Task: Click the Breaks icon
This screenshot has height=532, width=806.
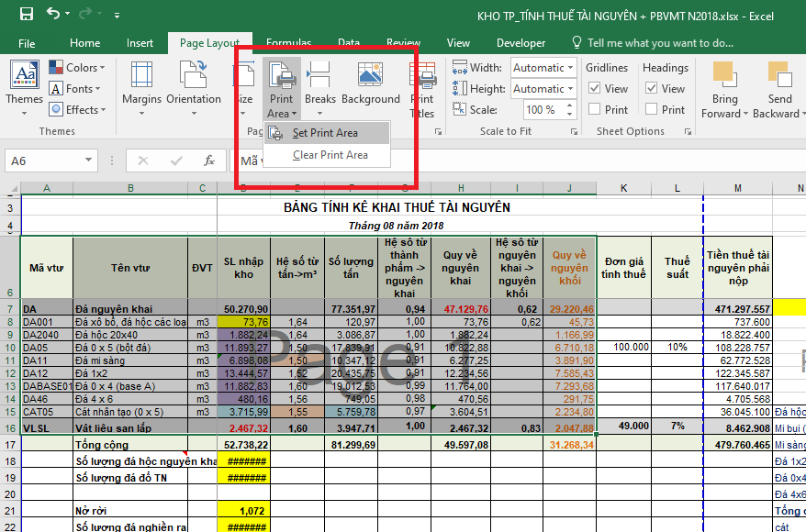Action: coord(319,83)
